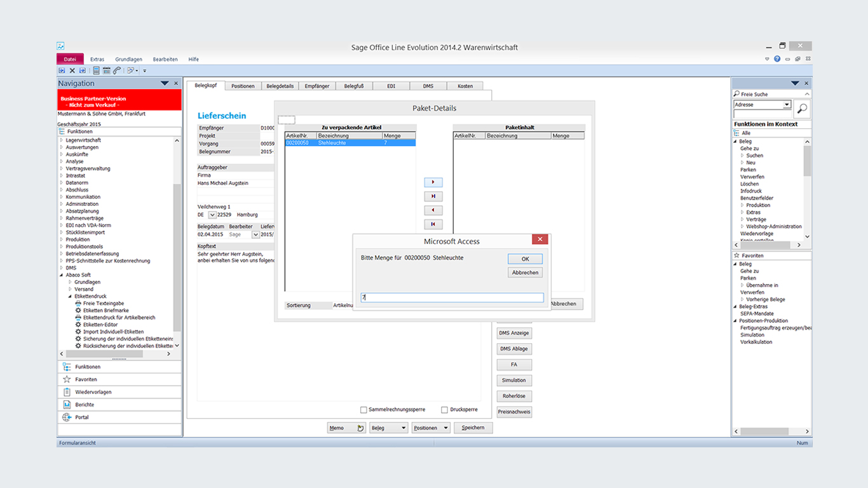The image size is (868, 488).
Task: Open the country DE dropdown arrow
Action: (212, 215)
